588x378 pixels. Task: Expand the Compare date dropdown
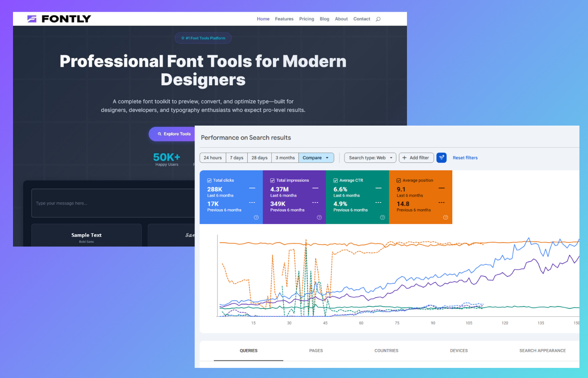(x=316, y=158)
